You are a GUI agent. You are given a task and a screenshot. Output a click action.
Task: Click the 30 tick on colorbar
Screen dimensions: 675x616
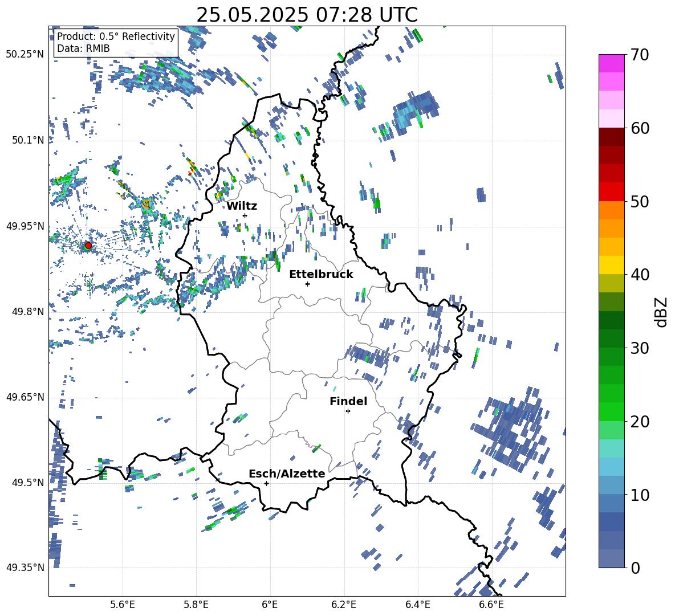tap(639, 348)
